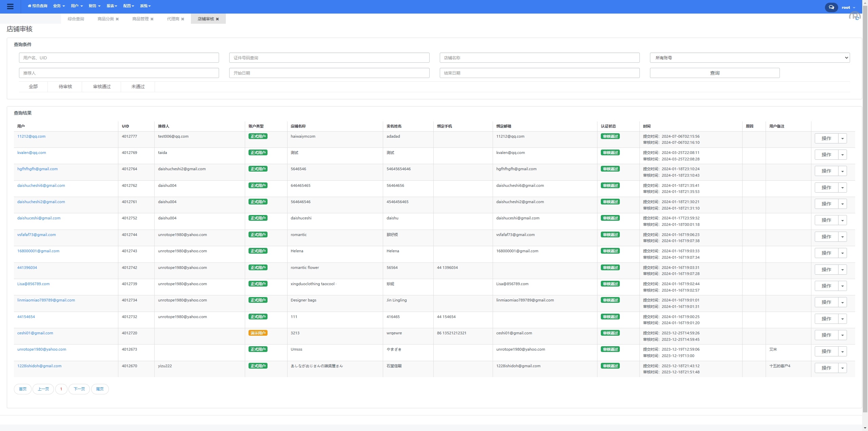
Task: Close the 店铺审核 tab with x icon
Action: 217,19
